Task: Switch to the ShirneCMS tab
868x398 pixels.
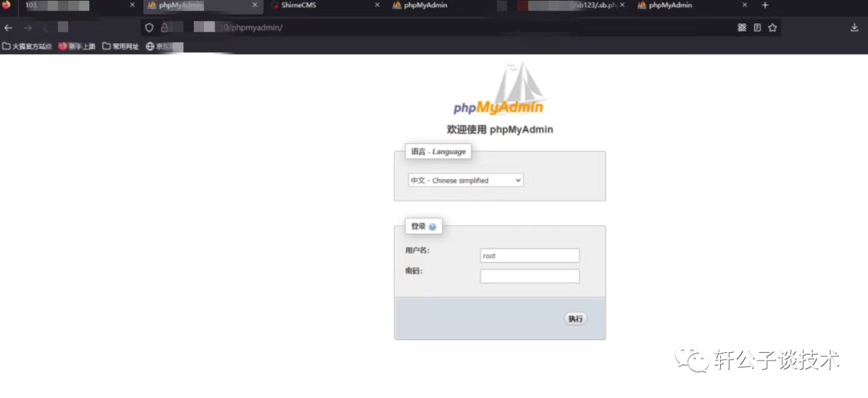Action: (x=324, y=5)
